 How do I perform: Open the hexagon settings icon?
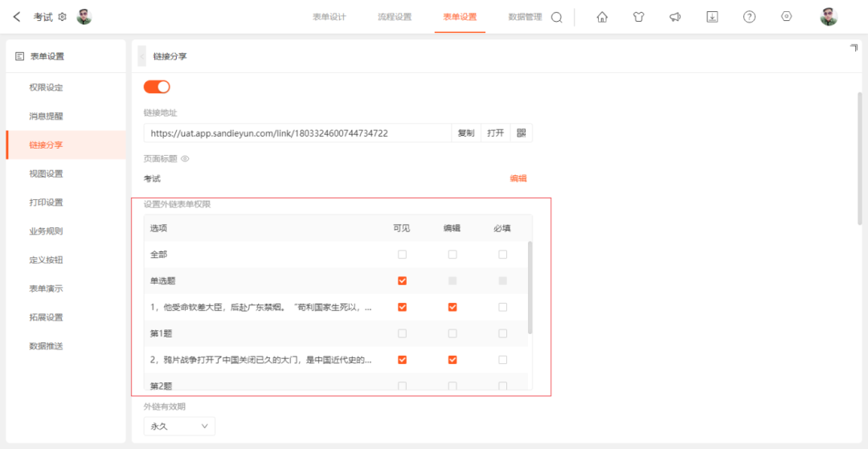pos(786,17)
